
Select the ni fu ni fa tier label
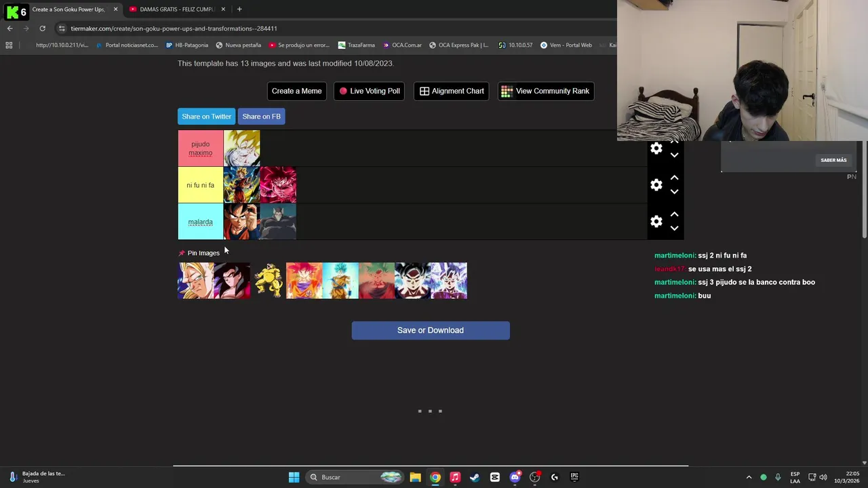(200, 185)
